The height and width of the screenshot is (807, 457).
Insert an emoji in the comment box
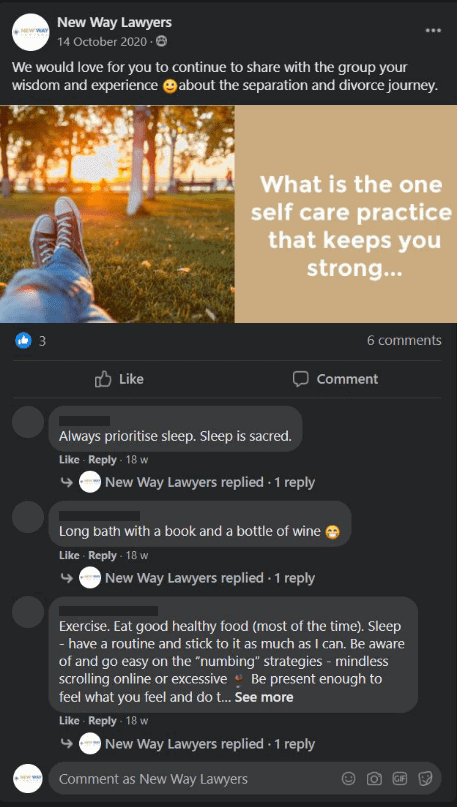(x=349, y=778)
